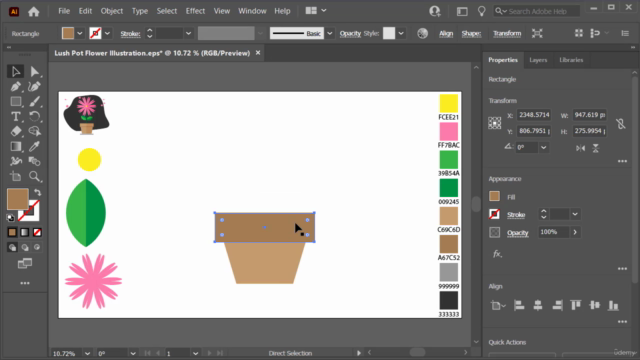Click Horizontal Align Left icon
640x360 pixels.
(x=519, y=305)
